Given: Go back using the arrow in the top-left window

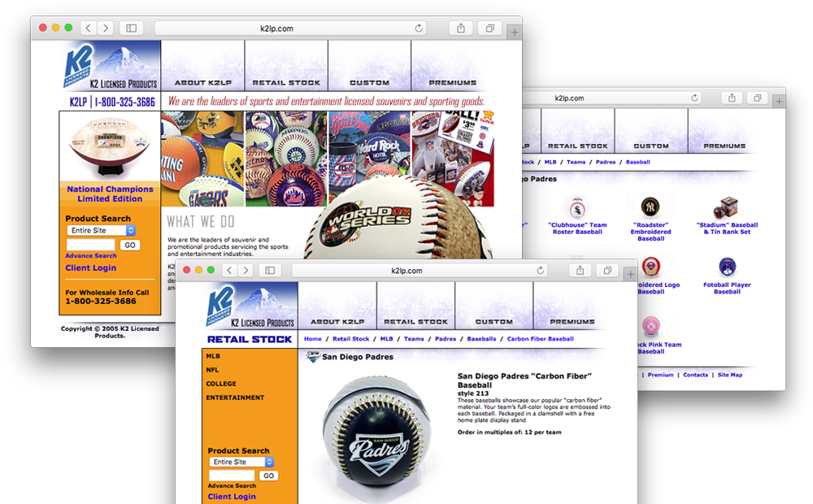Looking at the screenshot, I should pyautogui.click(x=88, y=28).
